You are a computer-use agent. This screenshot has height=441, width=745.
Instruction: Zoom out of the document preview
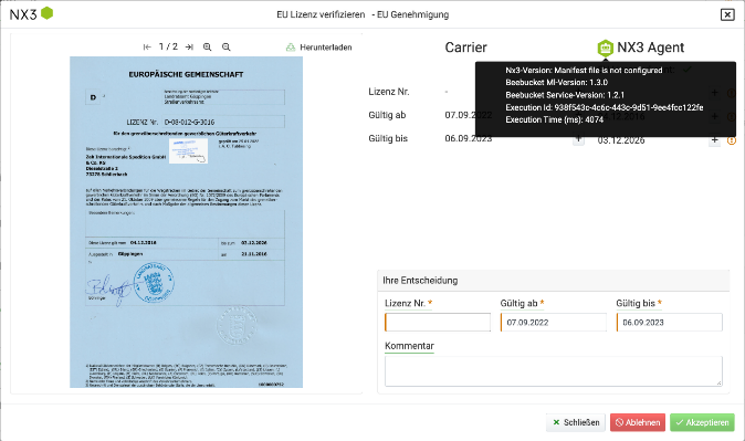(x=226, y=47)
